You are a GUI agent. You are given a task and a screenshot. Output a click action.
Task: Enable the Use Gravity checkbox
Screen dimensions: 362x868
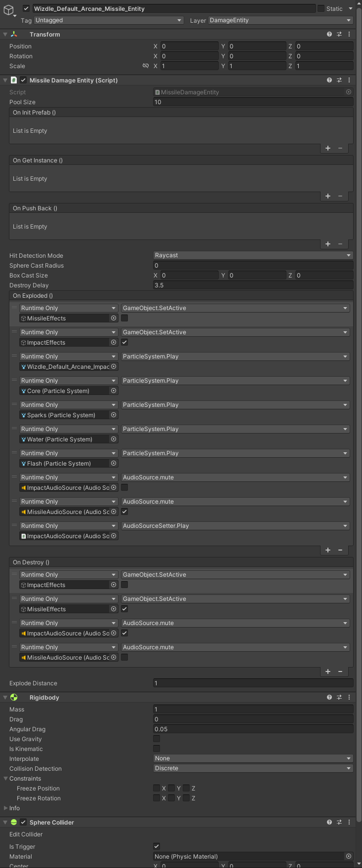[x=157, y=739]
